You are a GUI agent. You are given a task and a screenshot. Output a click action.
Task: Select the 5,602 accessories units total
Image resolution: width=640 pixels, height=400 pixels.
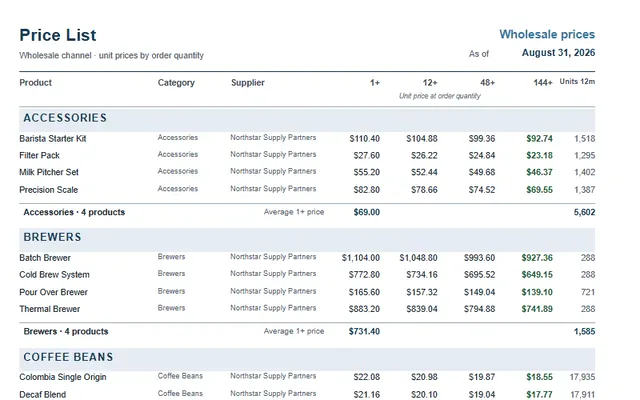click(x=584, y=212)
